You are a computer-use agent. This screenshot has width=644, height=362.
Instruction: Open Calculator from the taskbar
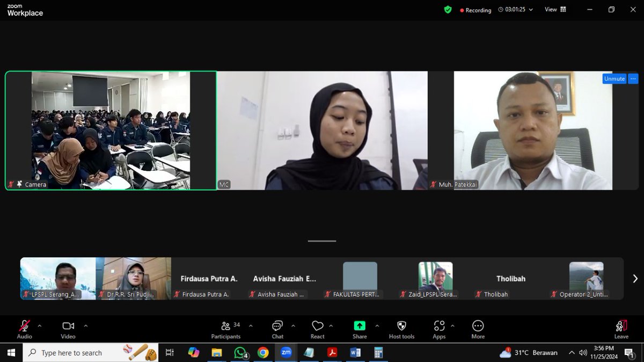[x=378, y=353]
